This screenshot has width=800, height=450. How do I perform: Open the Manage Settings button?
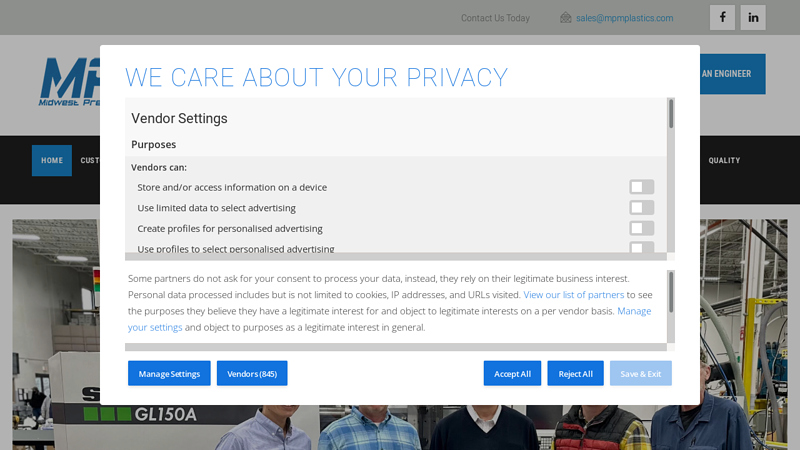169,373
